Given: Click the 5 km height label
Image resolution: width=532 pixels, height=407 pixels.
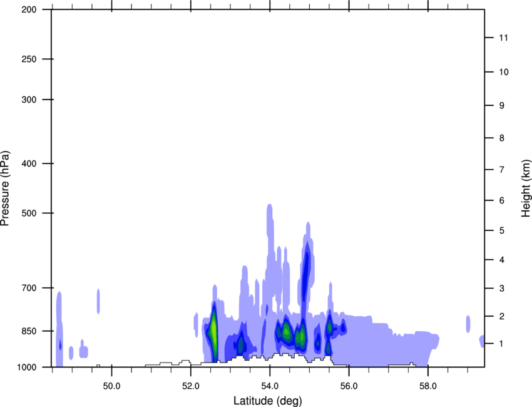Looking at the screenshot, I should tap(501, 231).
